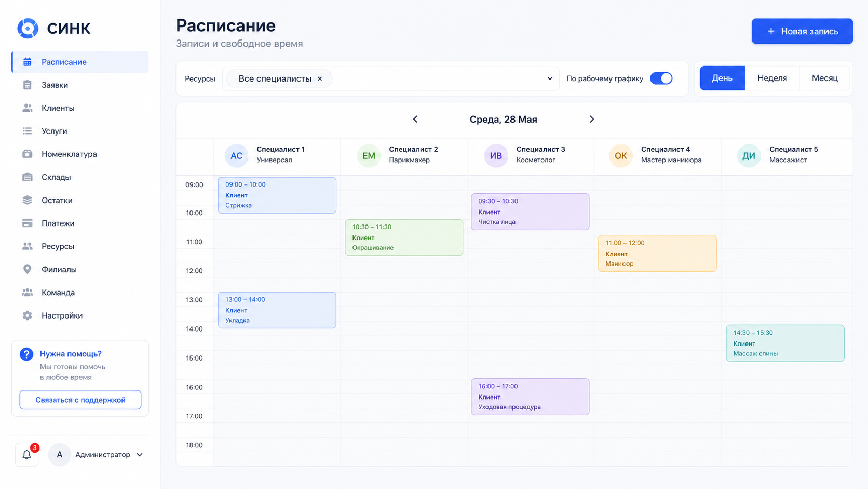
Task: Click the Новая запись button
Action: click(x=802, y=31)
